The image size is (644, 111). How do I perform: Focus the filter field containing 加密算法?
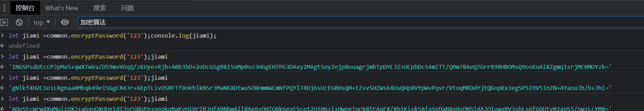click(x=361, y=22)
